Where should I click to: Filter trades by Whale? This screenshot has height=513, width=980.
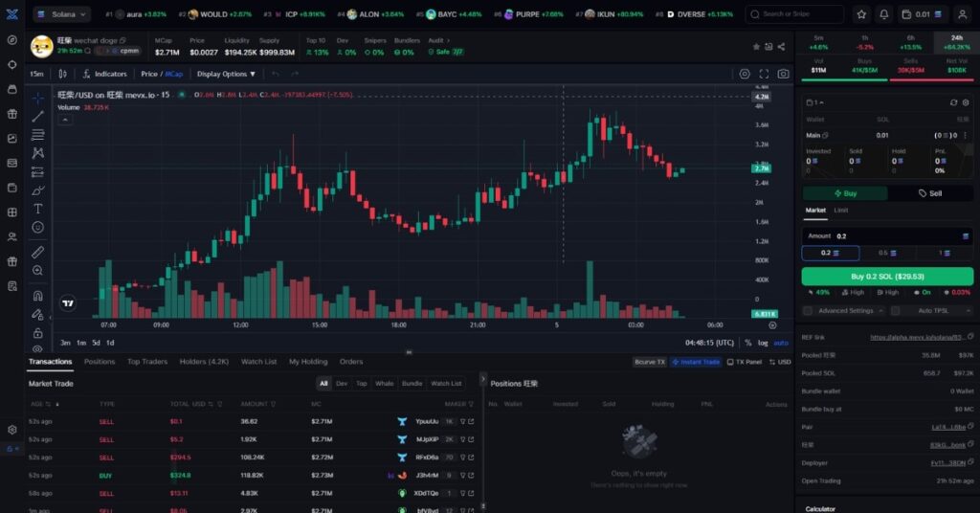385,384
